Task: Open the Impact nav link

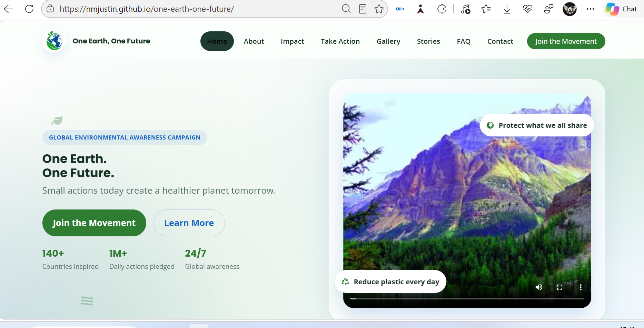Action: [292, 41]
